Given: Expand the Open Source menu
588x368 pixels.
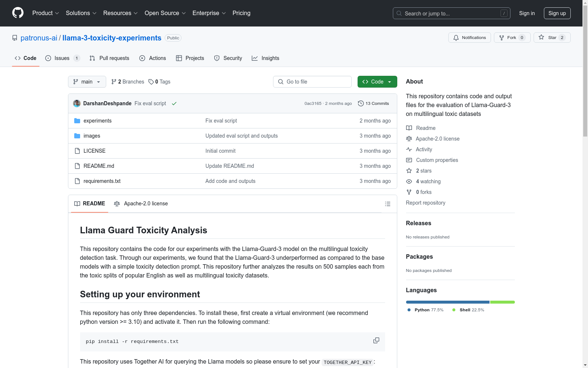Looking at the screenshot, I should tap(165, 13).
